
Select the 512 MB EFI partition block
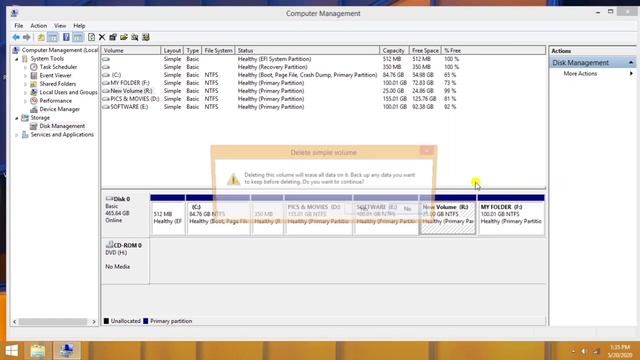(167, 215)
